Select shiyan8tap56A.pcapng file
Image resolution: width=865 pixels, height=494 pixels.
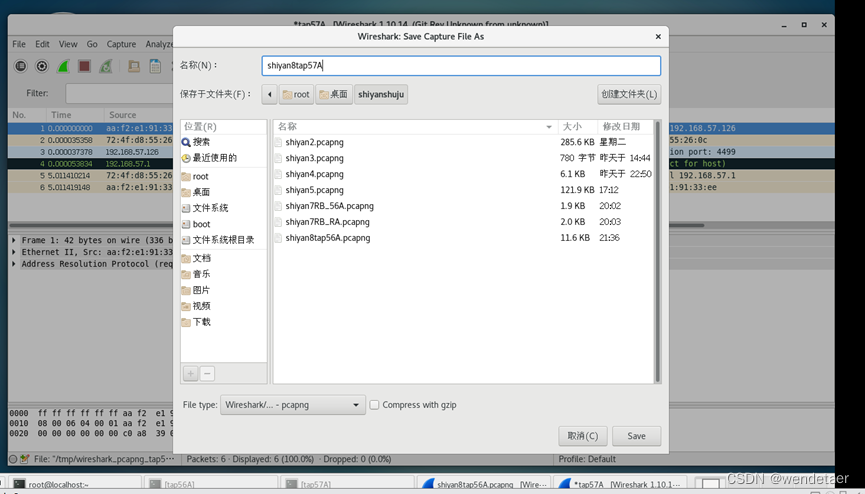click(x=464, y=238)
